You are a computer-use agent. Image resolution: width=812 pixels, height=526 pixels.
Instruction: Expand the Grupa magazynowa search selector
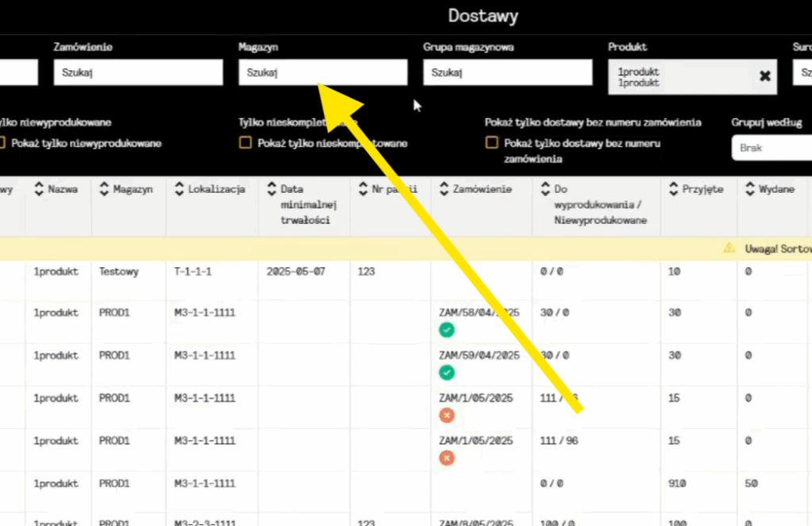tap(507, 72)
